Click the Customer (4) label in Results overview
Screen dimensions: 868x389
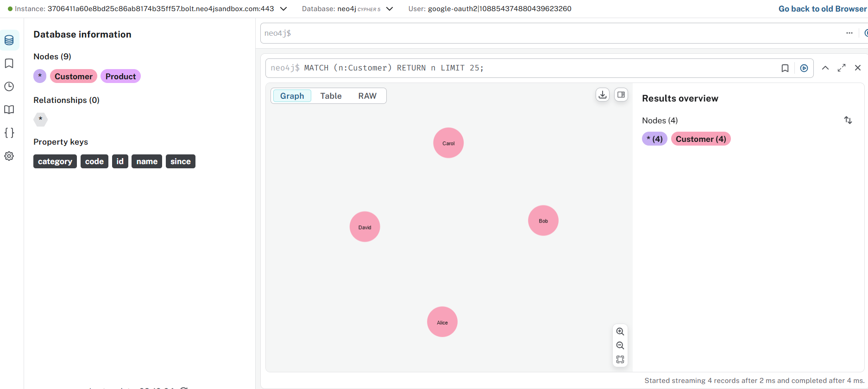[x=701, y=139]
